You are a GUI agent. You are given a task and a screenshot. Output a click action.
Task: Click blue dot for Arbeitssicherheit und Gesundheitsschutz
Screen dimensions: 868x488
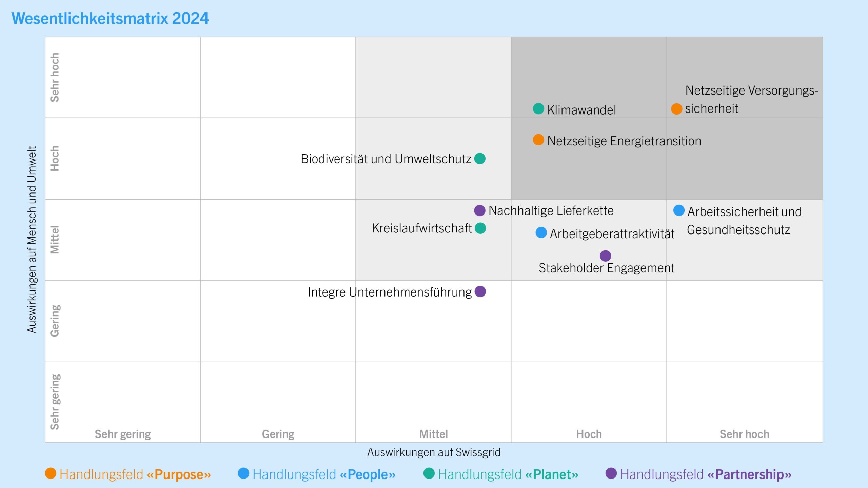[679, 210]
